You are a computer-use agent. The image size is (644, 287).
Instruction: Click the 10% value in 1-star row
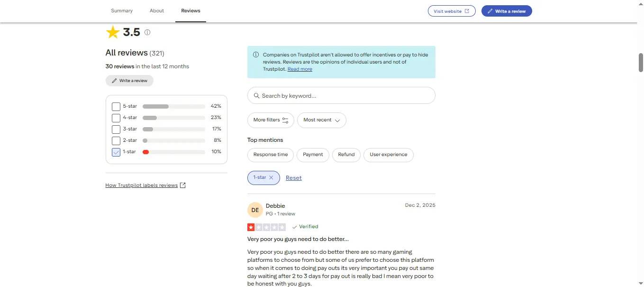(x=216, y=152)
